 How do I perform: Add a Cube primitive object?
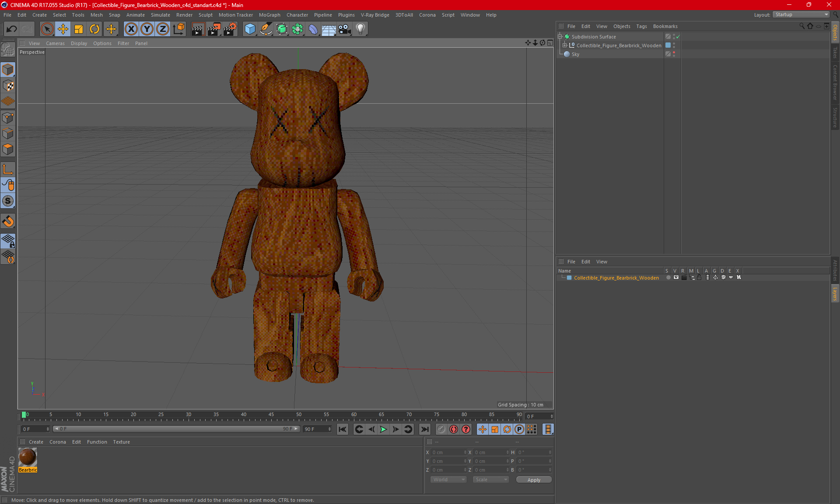click(250, 29)
